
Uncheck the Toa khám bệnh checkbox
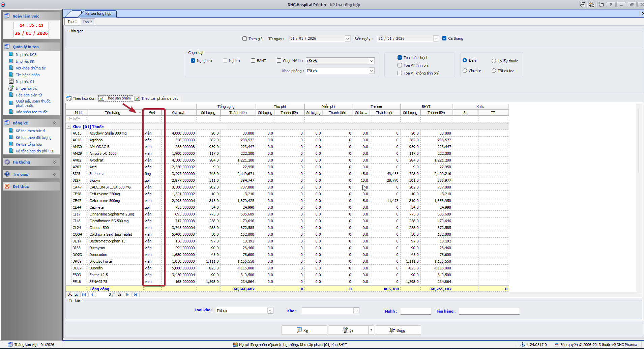click(x=400, y=58)
